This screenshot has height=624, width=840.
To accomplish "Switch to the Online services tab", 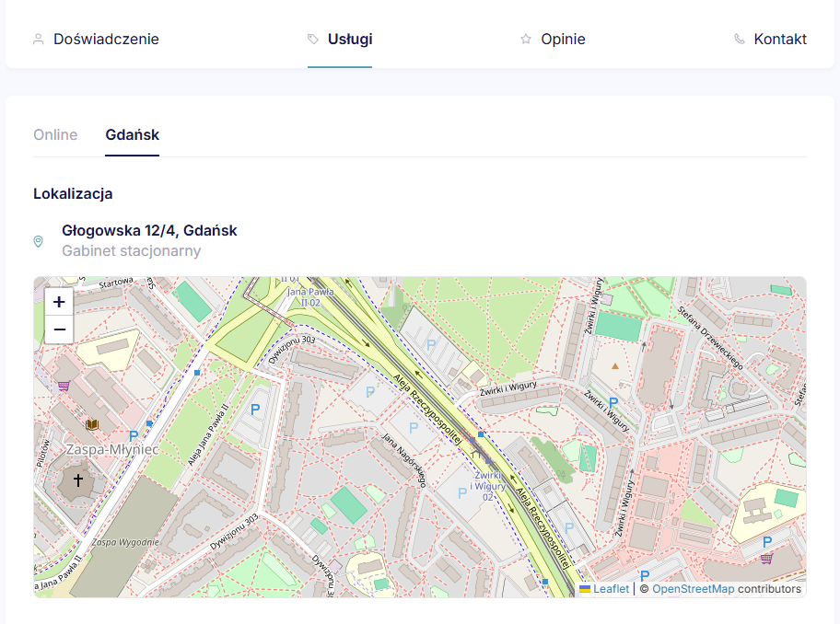I will (55, 135).
